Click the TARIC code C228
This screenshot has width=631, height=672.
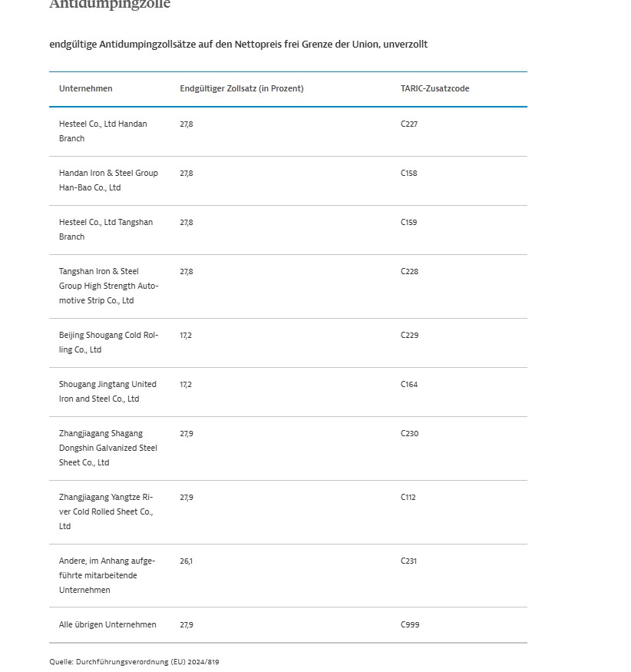coord(409,271)
